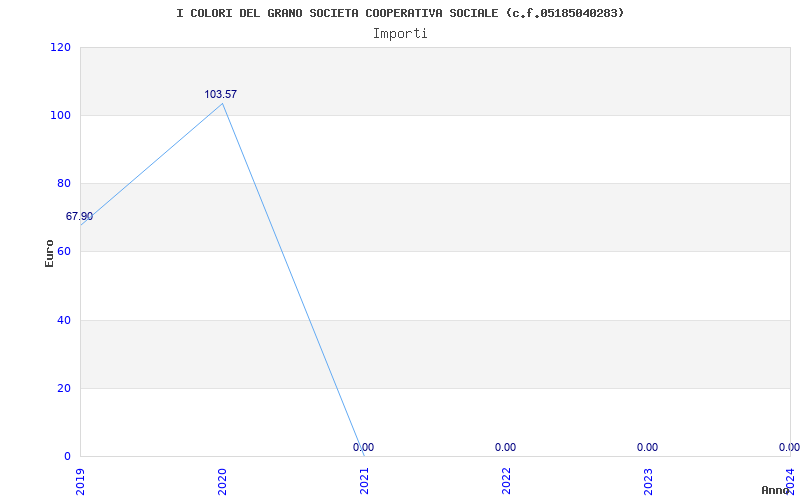Click the Anno axis title
Image resolution: width=800 pixels, height=500 pixels.
pyautogui.click(x=775, y=491)
